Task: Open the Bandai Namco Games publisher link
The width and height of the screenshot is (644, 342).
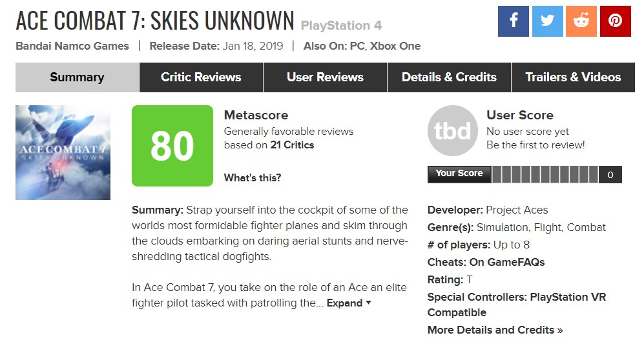Action: (x=72, y=46)
